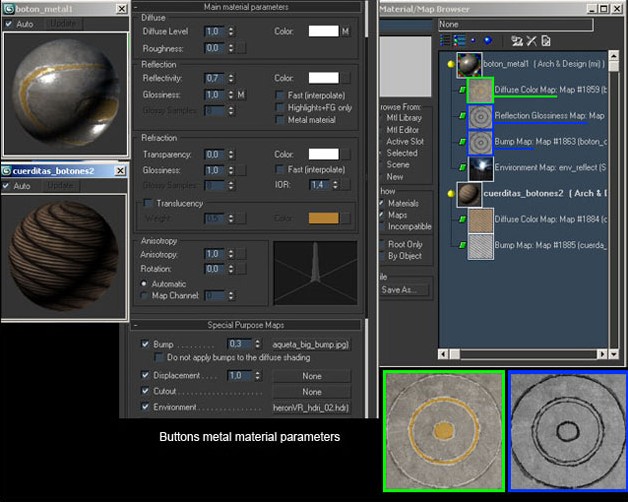628x502 pixels.
Task: Click the View List toolbar icon
Action: pyautogui.click(x=444, y=41)
